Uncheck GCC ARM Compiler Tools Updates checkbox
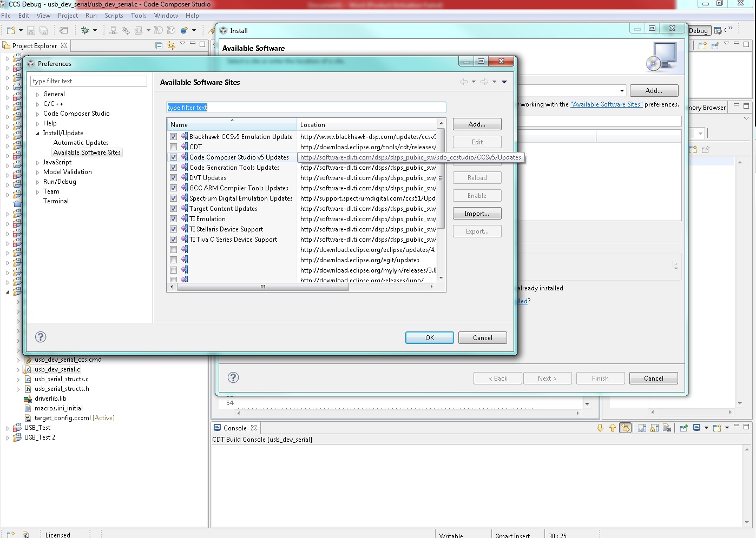The height and width of the screenshot is (538, 756). point(173,188)
